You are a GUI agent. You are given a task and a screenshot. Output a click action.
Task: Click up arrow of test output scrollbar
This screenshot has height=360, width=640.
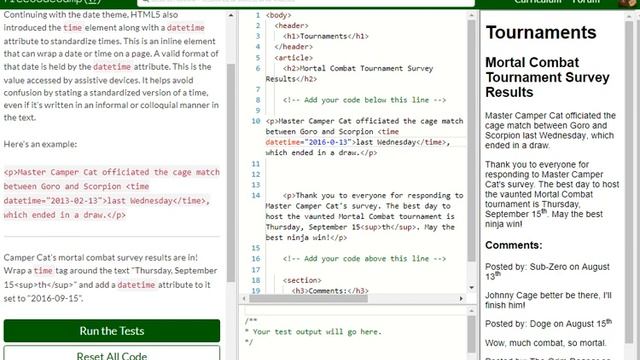click(x=471, y=311)
